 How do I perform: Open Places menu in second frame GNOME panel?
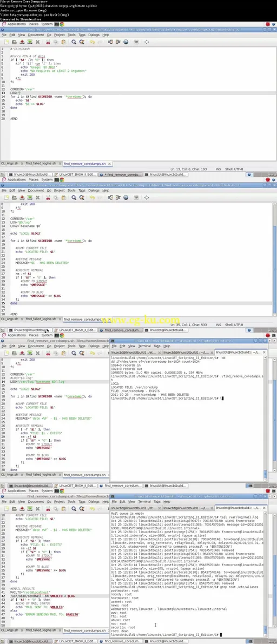[x=34, y=180]
